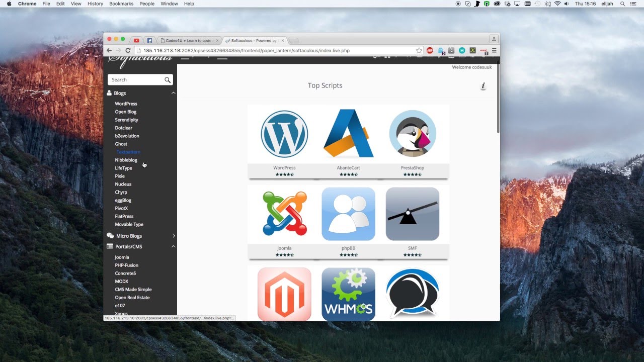Open the AbanteCart logo tile

(348, 134)
